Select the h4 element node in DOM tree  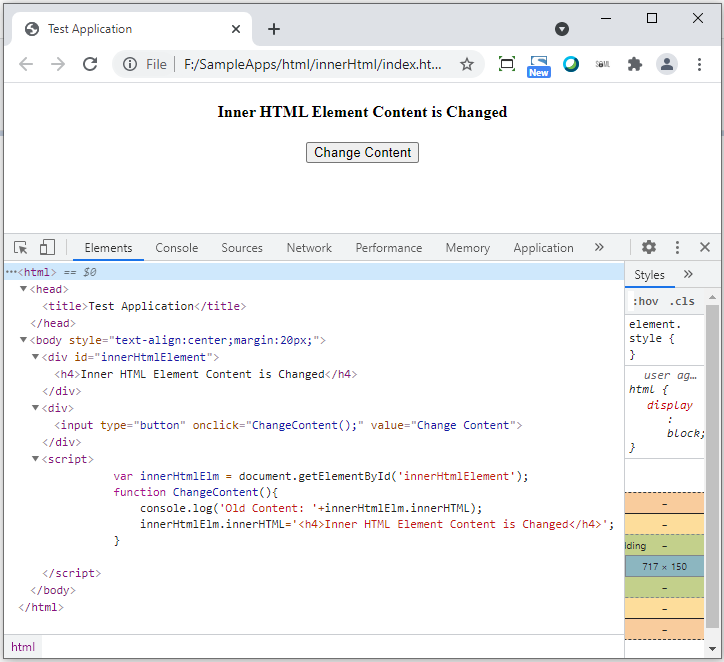[205, 374]
